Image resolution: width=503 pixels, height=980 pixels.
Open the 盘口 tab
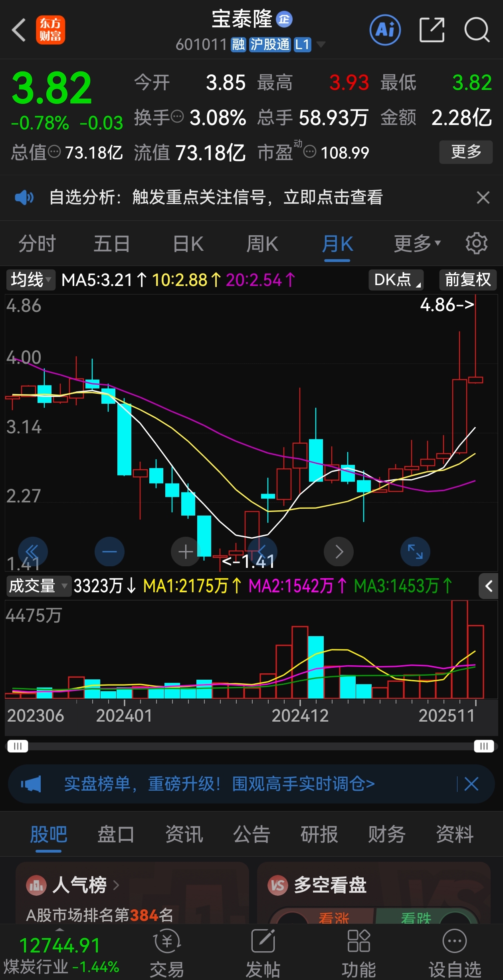116,834
